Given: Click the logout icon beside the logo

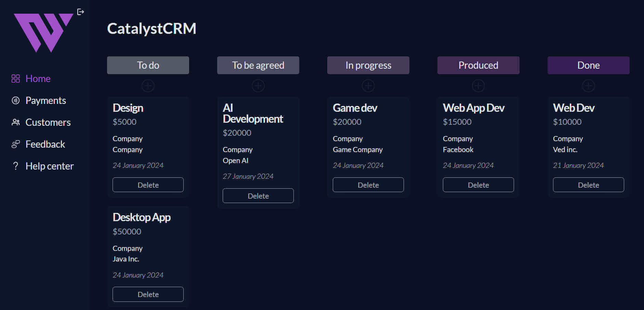Looking at the screenshot, I should 80,12.
